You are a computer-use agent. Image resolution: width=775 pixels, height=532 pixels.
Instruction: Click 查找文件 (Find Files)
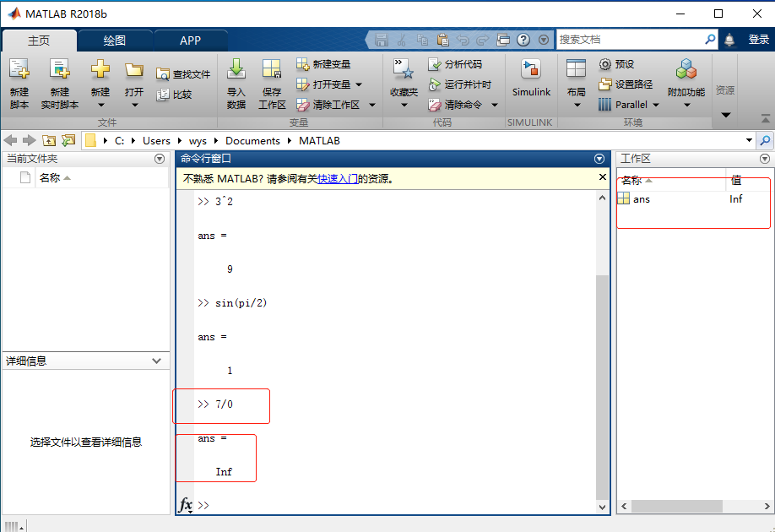click(183, 74)
